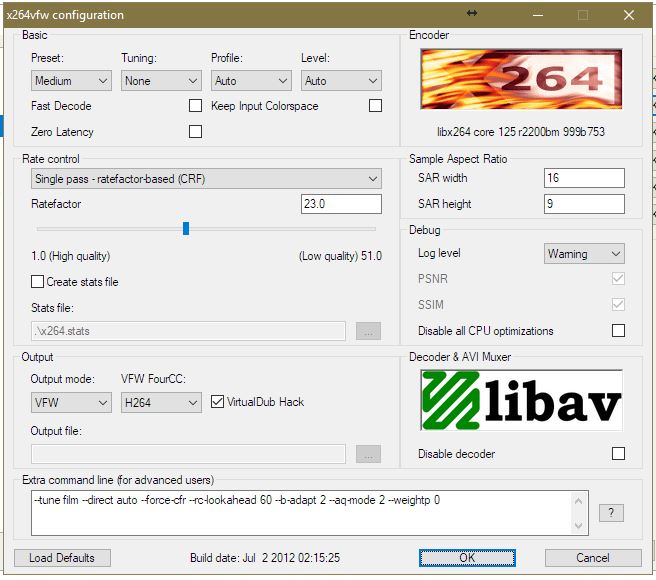
Task: Enable Create stats file checkbox
Action: click(37, 282)
